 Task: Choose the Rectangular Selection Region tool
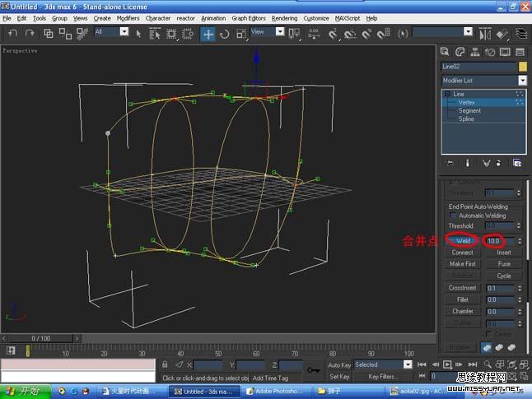pos(171,34)
